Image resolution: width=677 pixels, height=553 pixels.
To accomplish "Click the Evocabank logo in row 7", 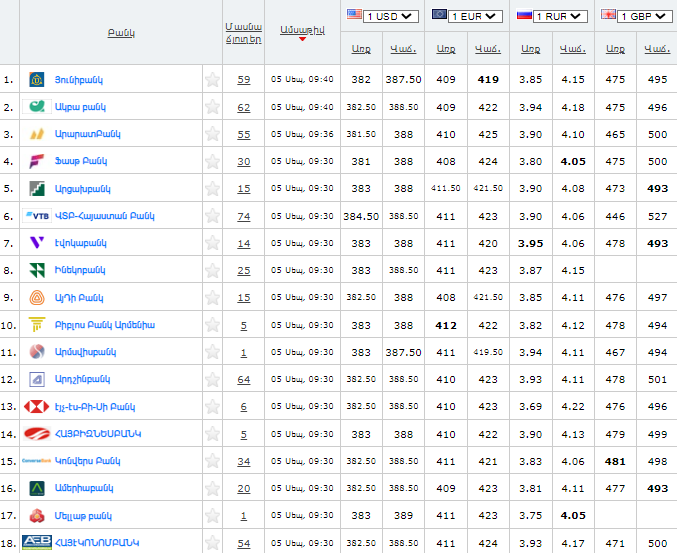I will pos(37,243).
